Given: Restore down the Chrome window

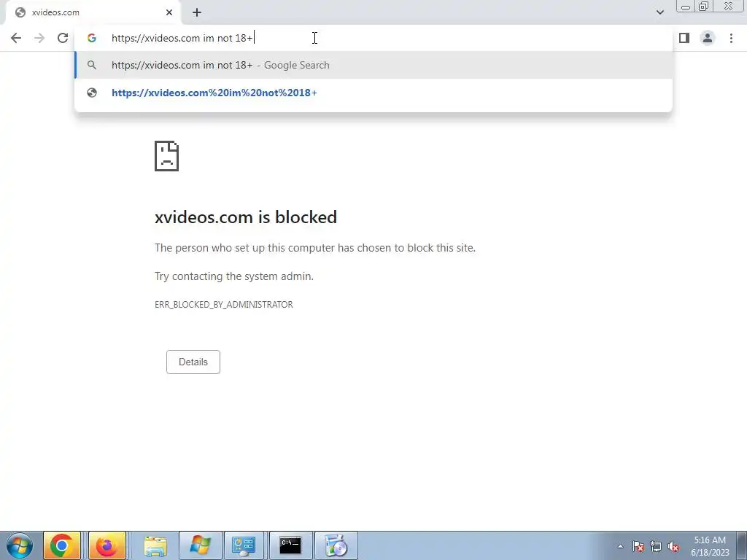Looking at the screenshot, I should (704, 6).
